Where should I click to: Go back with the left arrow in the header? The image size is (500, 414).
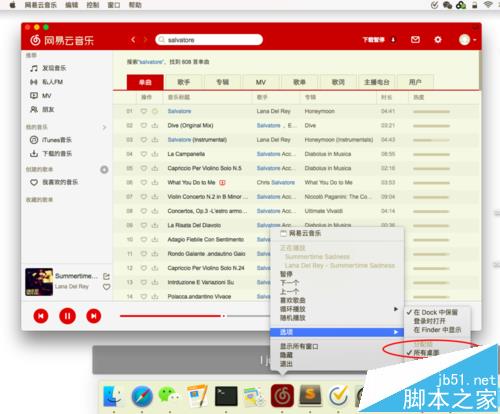tap(133, 40)
